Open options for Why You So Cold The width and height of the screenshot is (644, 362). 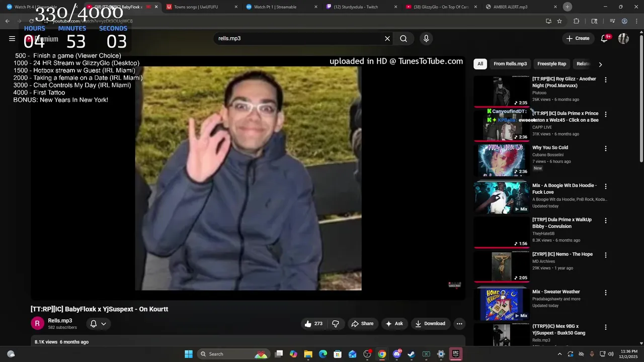coord(606,149)
